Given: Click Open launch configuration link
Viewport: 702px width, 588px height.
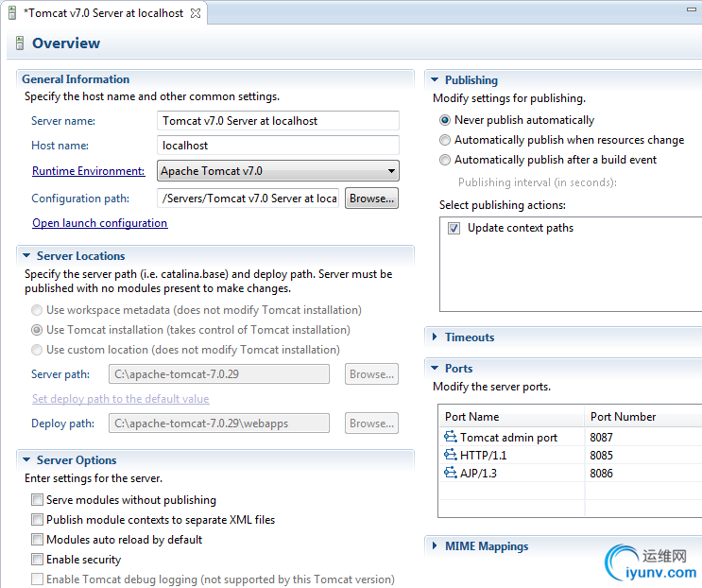Looking at the screenshot, I should 100,223.
